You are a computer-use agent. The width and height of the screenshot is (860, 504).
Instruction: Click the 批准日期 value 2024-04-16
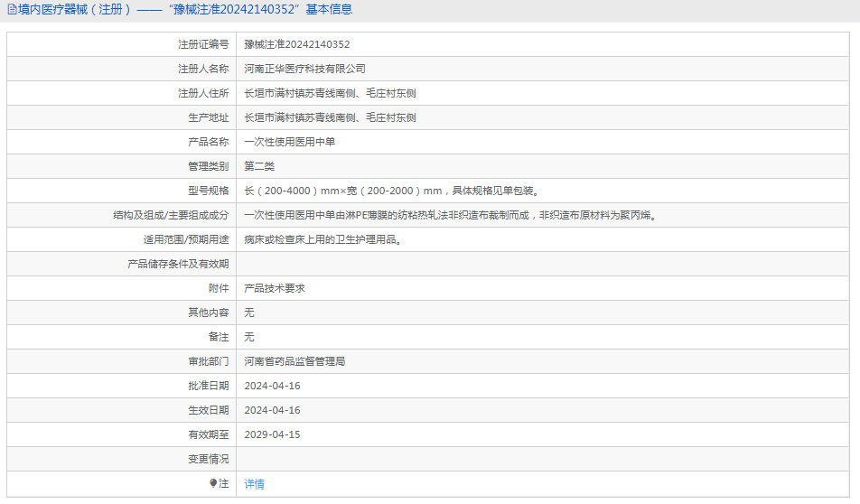click(x=272, y=386)
